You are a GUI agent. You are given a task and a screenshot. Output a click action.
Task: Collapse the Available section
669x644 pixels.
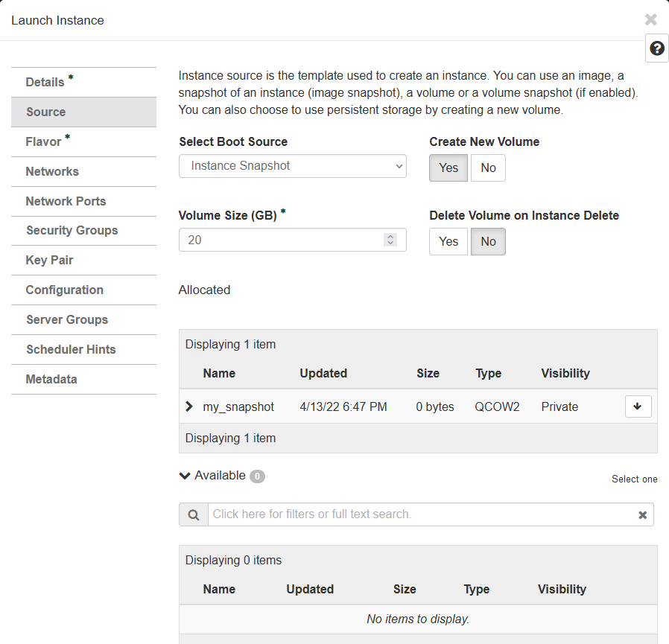[x=186, y=476]
